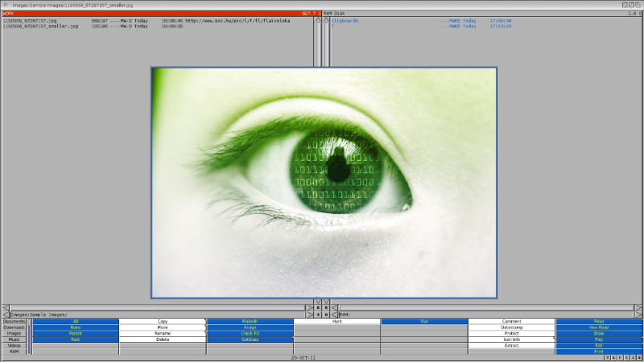Select the clipboards entry in RAM Disk
The height and width of the screenshot is (362, 644).
click(345, 20)
